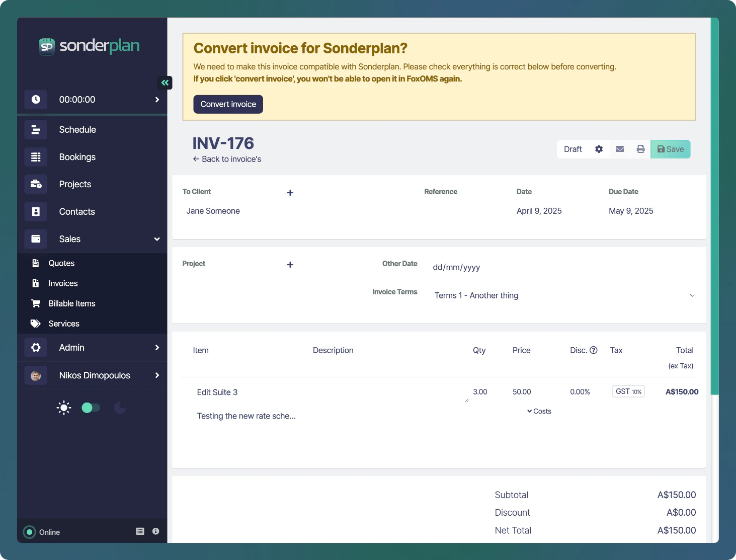This screenshot has width=736, height=560.
Task: Expand the Admin menu arrow
Action: [157, 348]
